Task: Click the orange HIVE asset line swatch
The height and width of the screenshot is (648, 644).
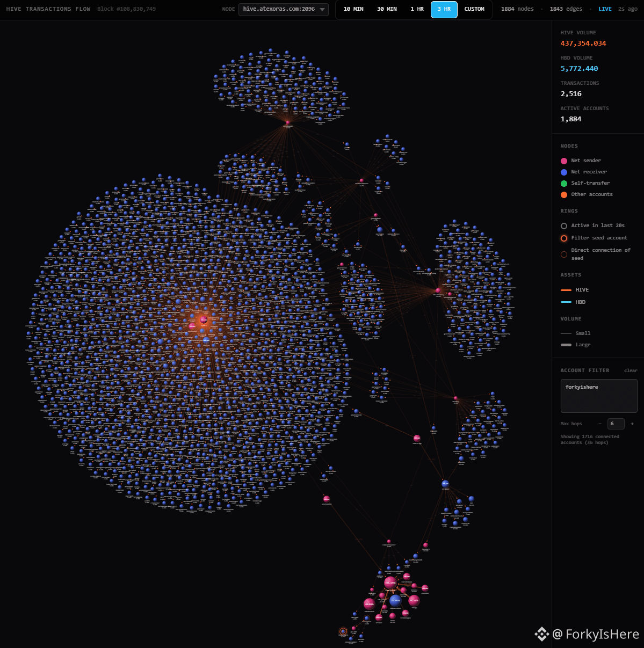Action: 566,290
